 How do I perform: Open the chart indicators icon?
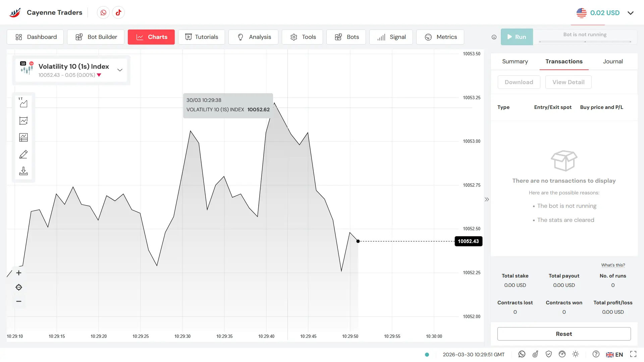pyautogui.click(x=23, y=121)
